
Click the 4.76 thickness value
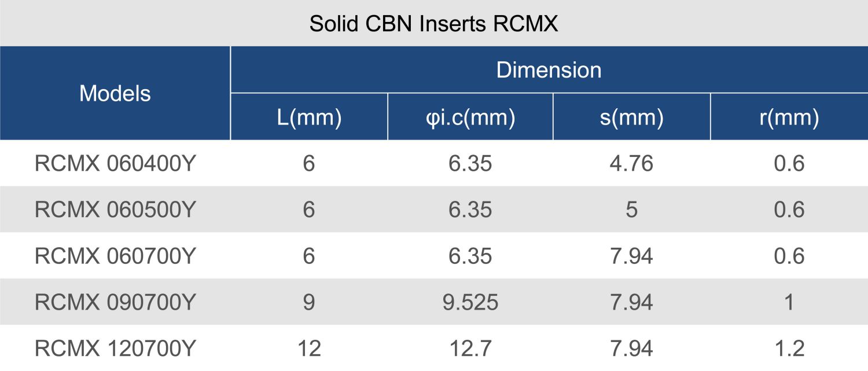pyautogui.click(x=631, y=164)
